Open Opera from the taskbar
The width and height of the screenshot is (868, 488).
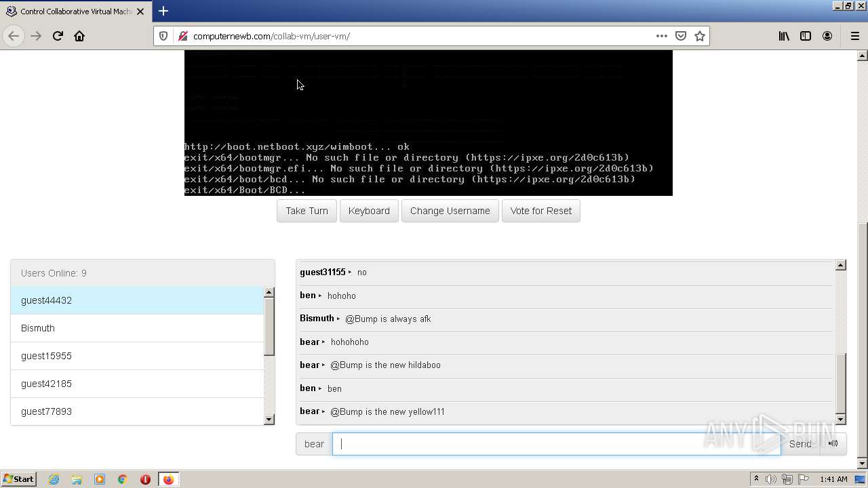pyautogui.click(x=145, y=479)
